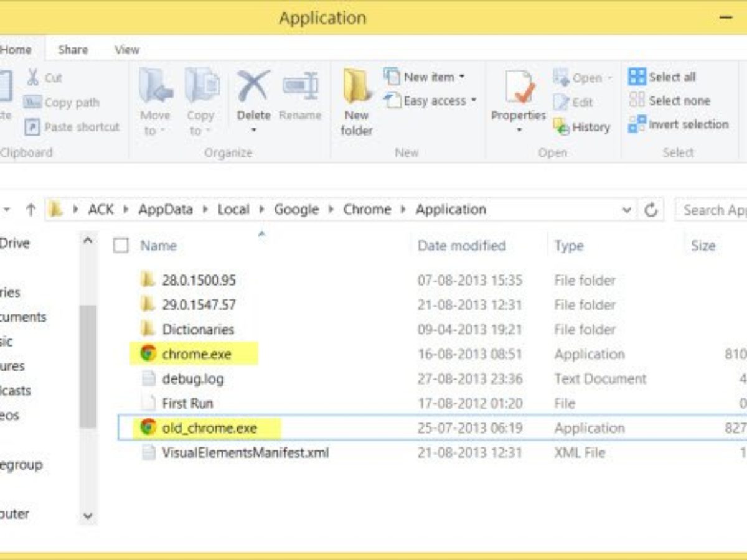The height and width of the screenshot is (560, 747).
Task: Click the New item icon
Action: (392, 77)
